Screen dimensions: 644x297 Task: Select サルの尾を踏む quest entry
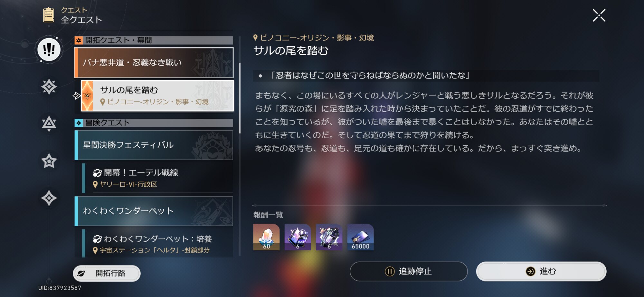(157, 96)
